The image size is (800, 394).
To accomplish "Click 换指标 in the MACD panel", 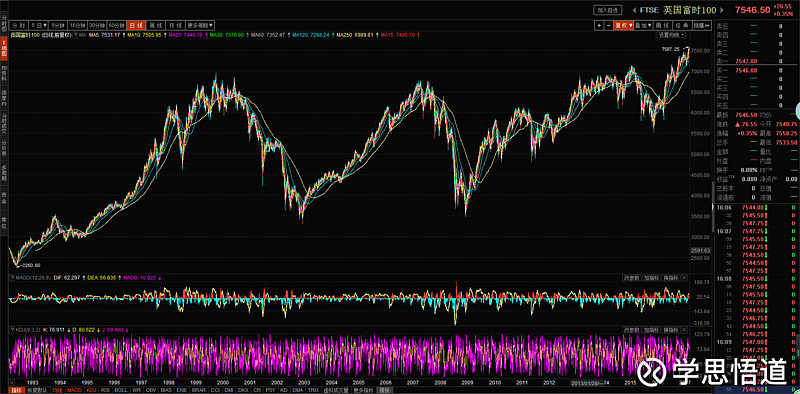I will click(671, 278).
